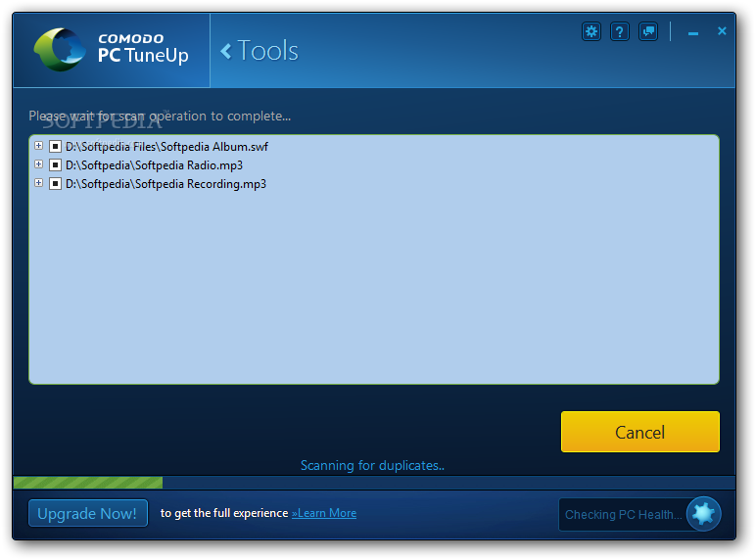
Task: Select the Tools heading text
Action: pos(268,51)
